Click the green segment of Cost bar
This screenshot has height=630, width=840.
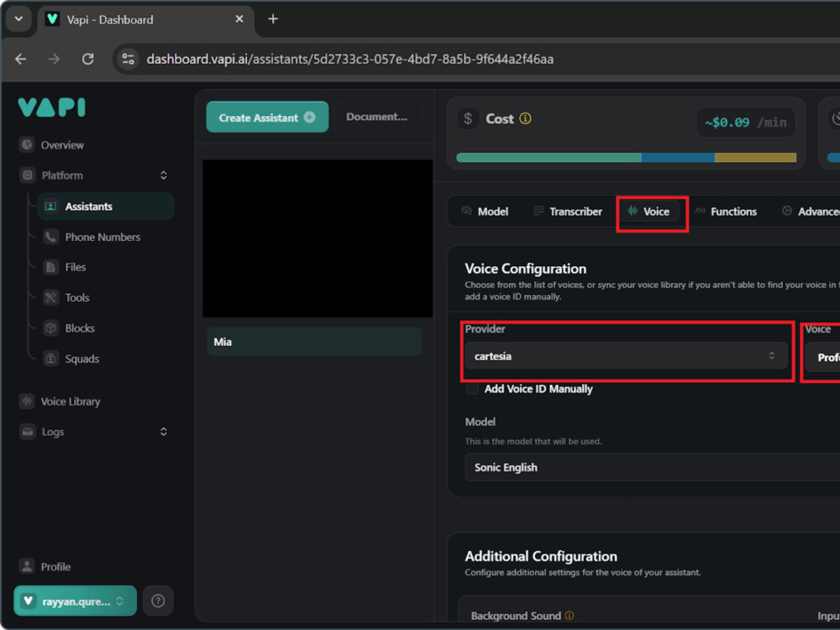549,158
